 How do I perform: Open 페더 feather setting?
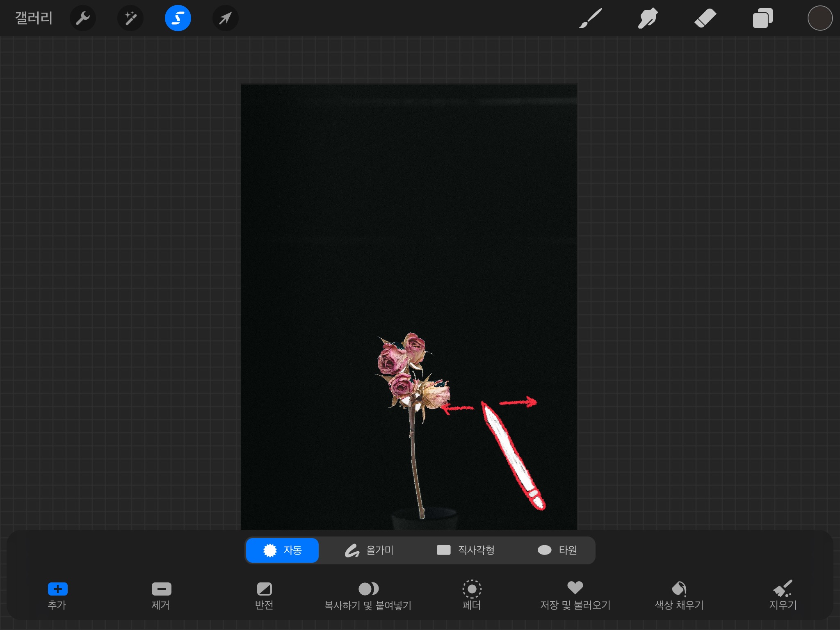(472, 595)
